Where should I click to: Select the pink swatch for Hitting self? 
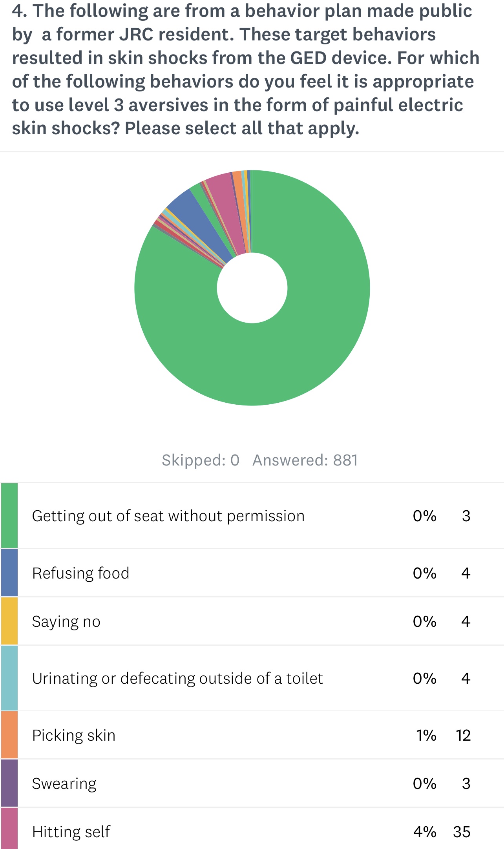point(9,829)
